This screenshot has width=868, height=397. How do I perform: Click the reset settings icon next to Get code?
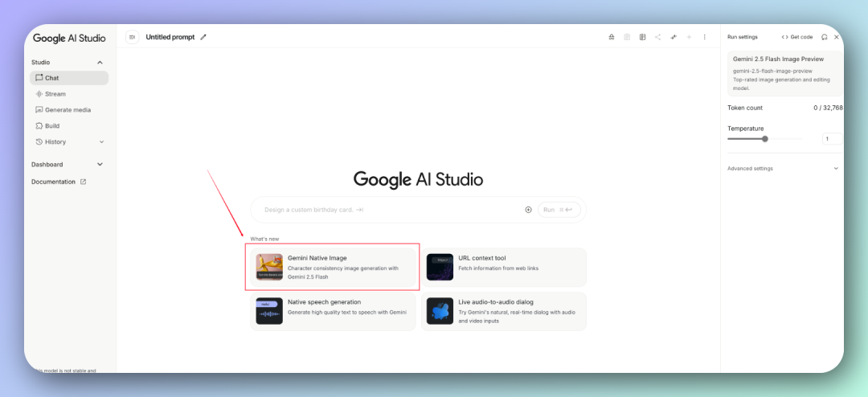click(x=825, y=37)
